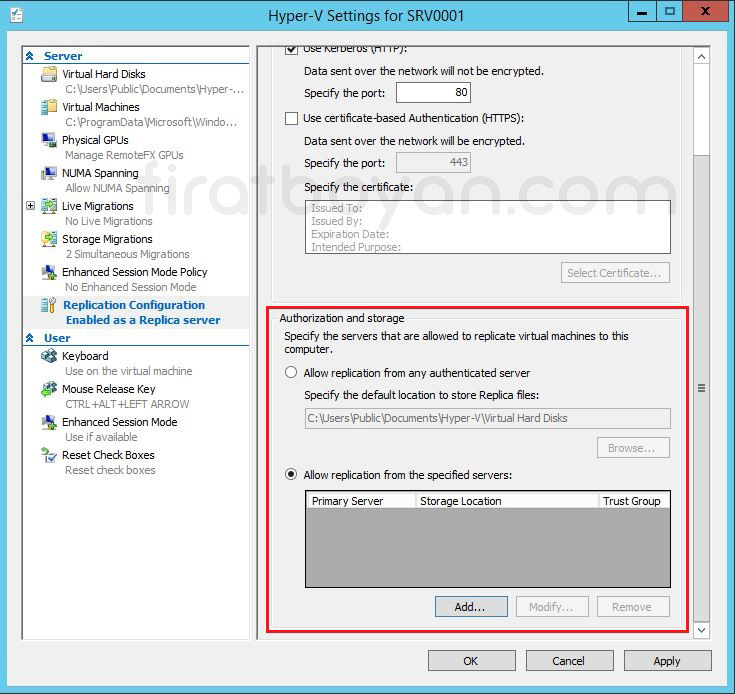The width and height of the screenshot is (735, 694).
Task: Click the Trust Group column header
Action: [634, 501]
